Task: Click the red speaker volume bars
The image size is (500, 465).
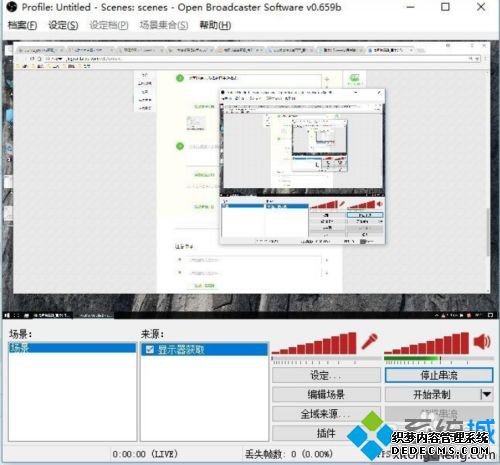Action: tap(427, 343)
